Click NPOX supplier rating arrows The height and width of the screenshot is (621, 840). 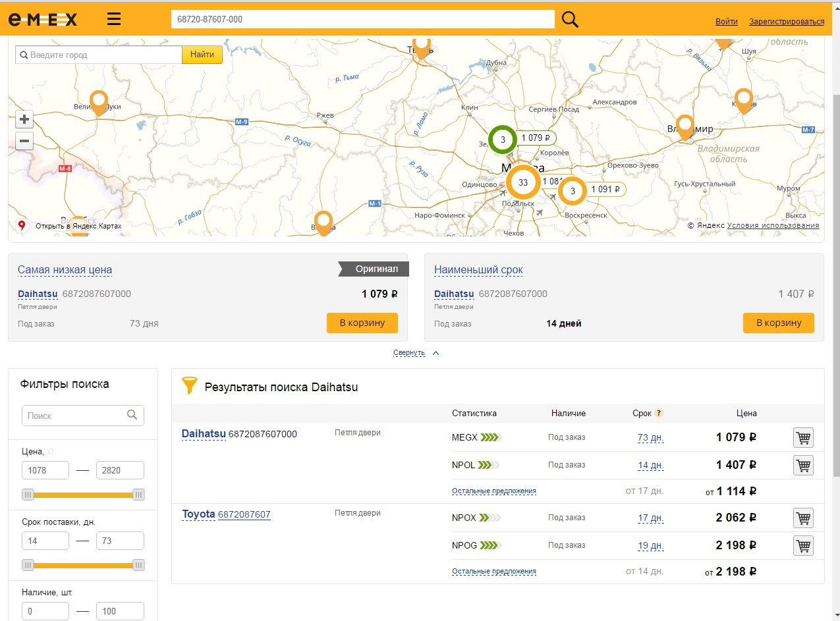490,518
